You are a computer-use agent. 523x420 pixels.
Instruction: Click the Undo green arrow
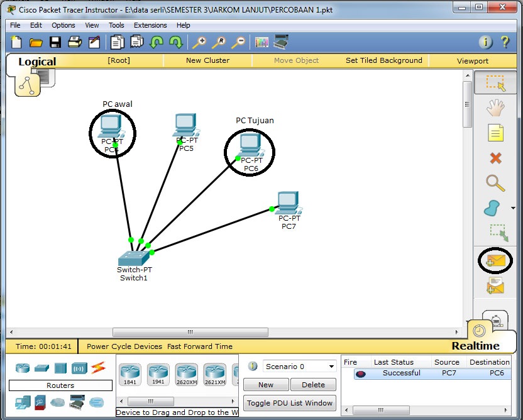click(156, 42)
